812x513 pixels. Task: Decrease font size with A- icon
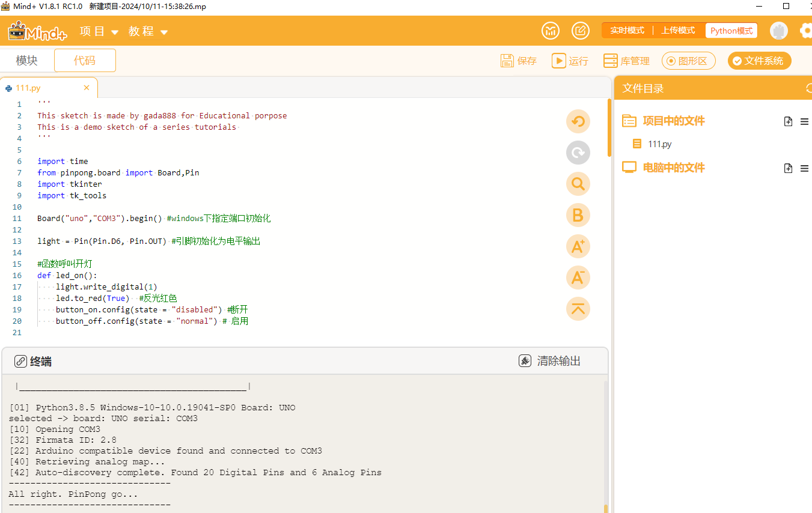point(578,278)
